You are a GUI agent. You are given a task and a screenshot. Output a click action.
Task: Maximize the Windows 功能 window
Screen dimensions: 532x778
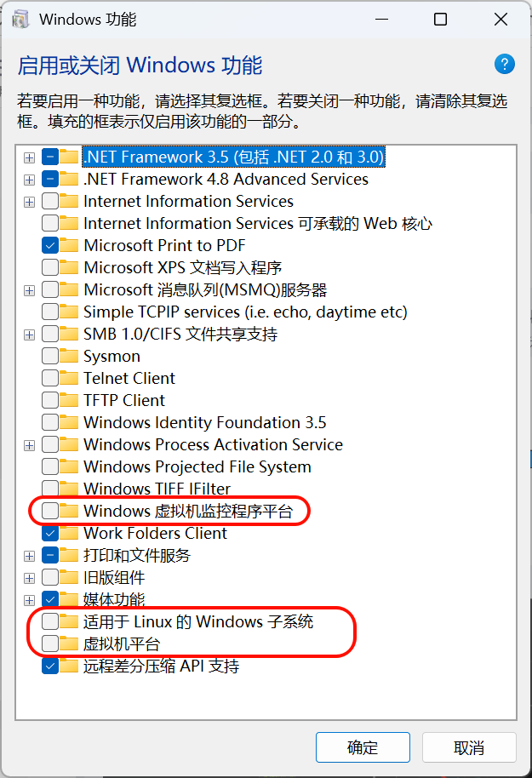pos(440,20)
